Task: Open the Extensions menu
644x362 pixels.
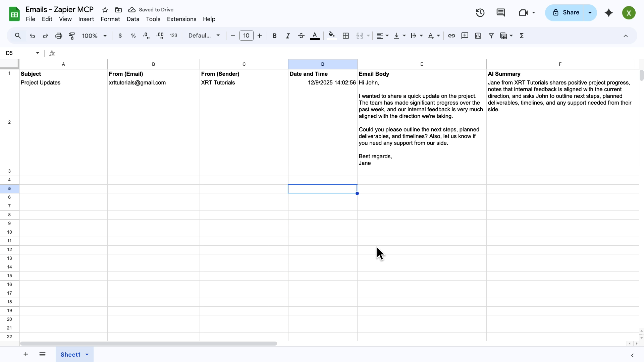Action: (181, 19)
